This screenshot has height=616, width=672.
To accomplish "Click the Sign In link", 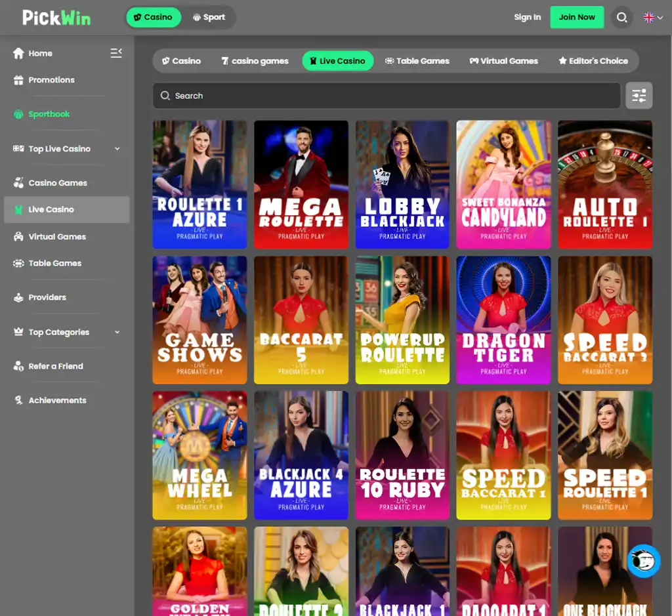I will tap(527, 17).
